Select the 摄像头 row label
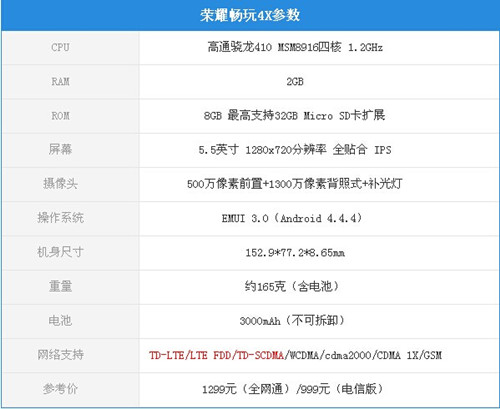This screenshot has height=409, width=500. (60, 184)
